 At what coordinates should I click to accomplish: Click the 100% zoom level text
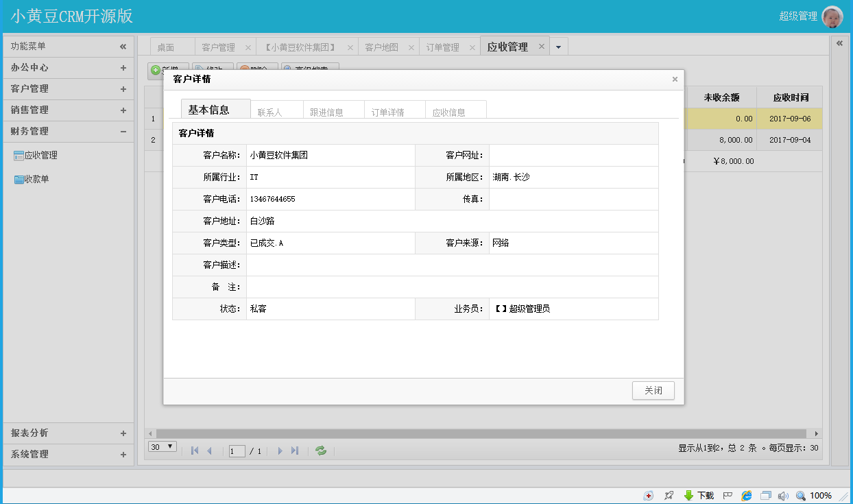(821, 495)
